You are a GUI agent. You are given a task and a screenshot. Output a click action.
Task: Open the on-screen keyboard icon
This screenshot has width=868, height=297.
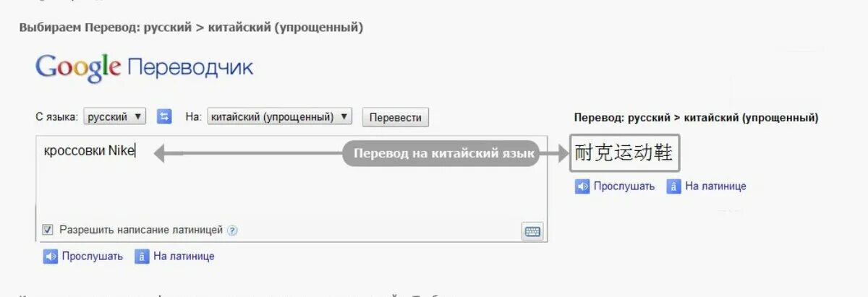point(532,231)
